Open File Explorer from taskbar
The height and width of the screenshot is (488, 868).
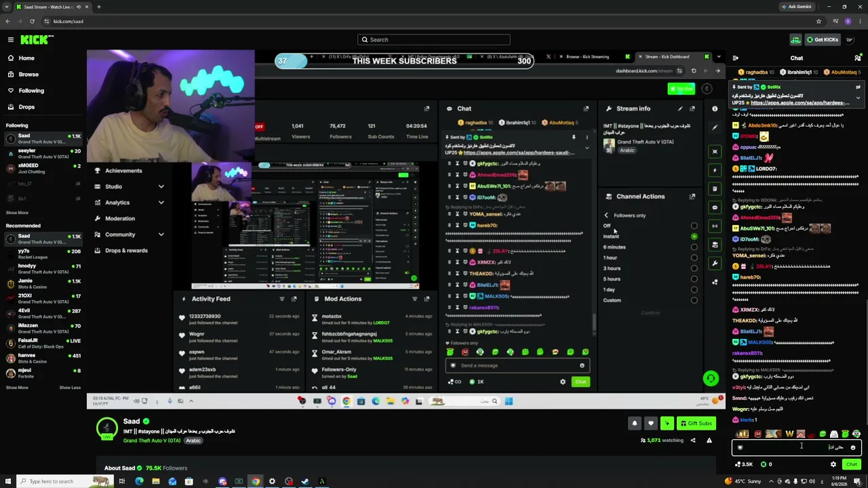click(156, 481)
